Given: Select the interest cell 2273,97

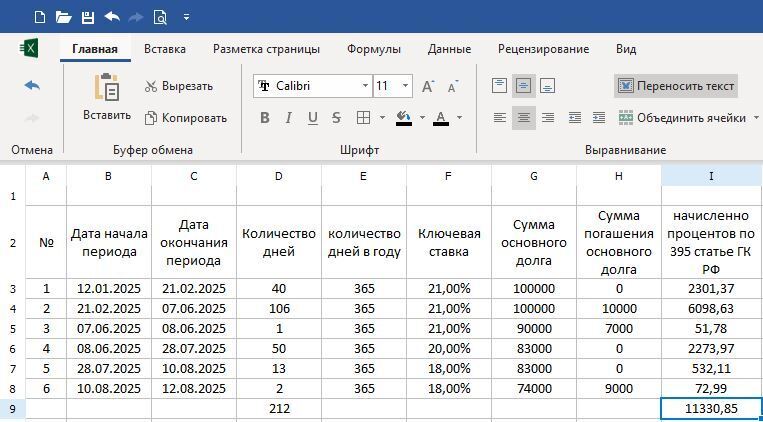Looking at the screenshot, I should tap(711, 349).
